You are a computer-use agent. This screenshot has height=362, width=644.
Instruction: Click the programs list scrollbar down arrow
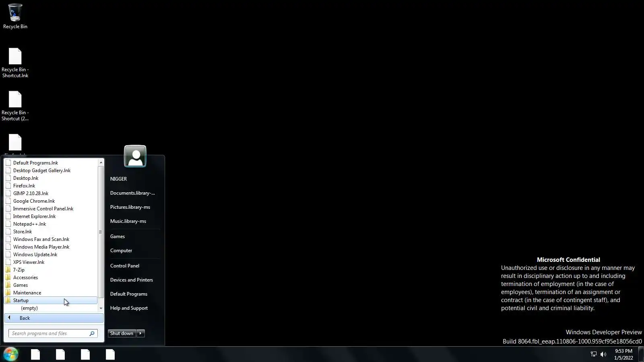pyautogui.click(x=101, y=309)
